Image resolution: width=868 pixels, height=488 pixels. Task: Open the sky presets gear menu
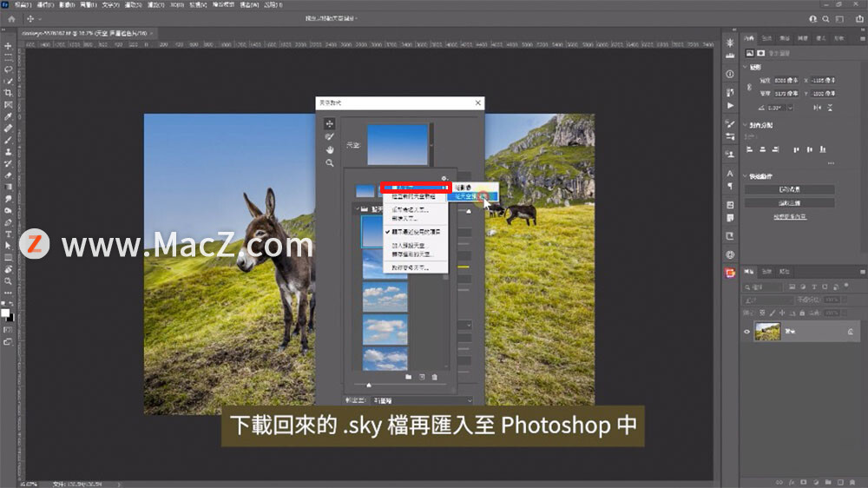tap(444, 178)
